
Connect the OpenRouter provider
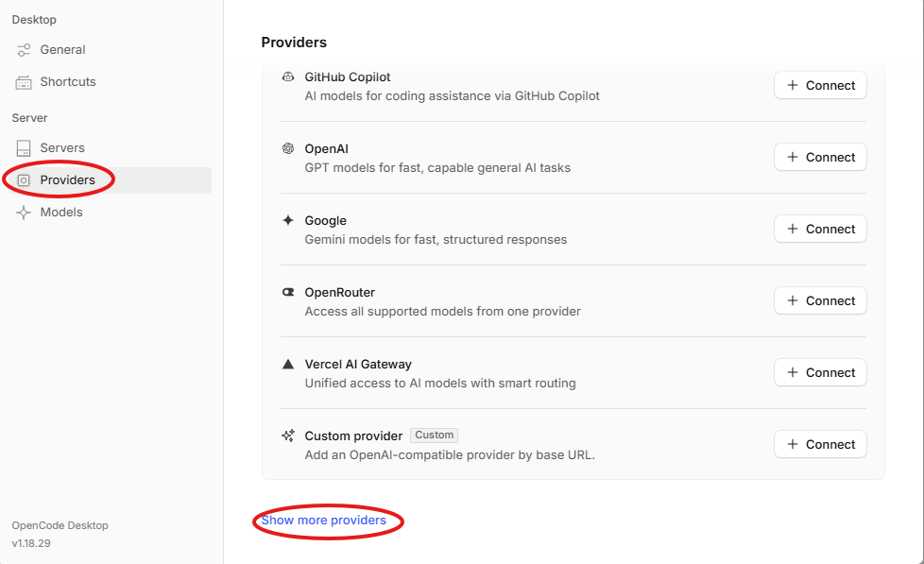pyautogui.click(x=820, y=301)
